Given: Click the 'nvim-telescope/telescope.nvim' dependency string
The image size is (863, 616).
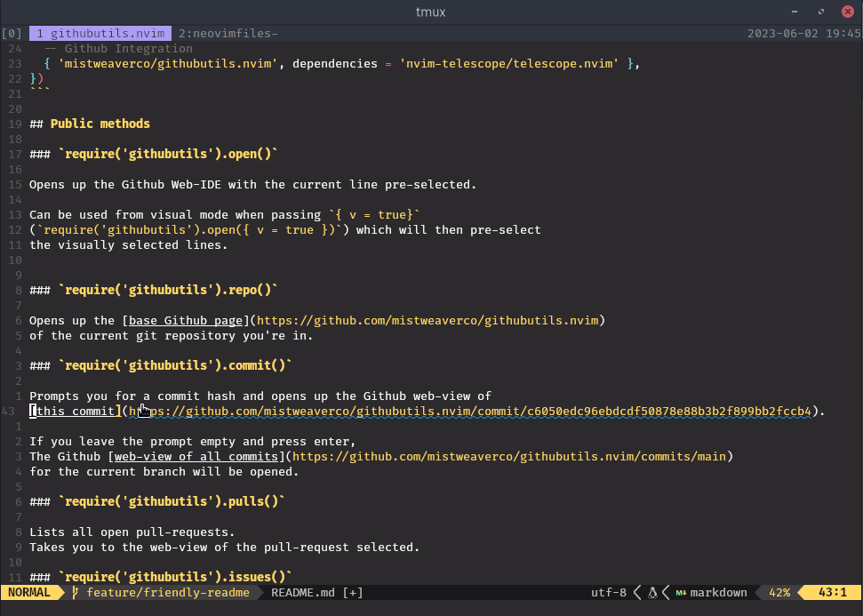Looking at the screenshot, I should [509, 63].
